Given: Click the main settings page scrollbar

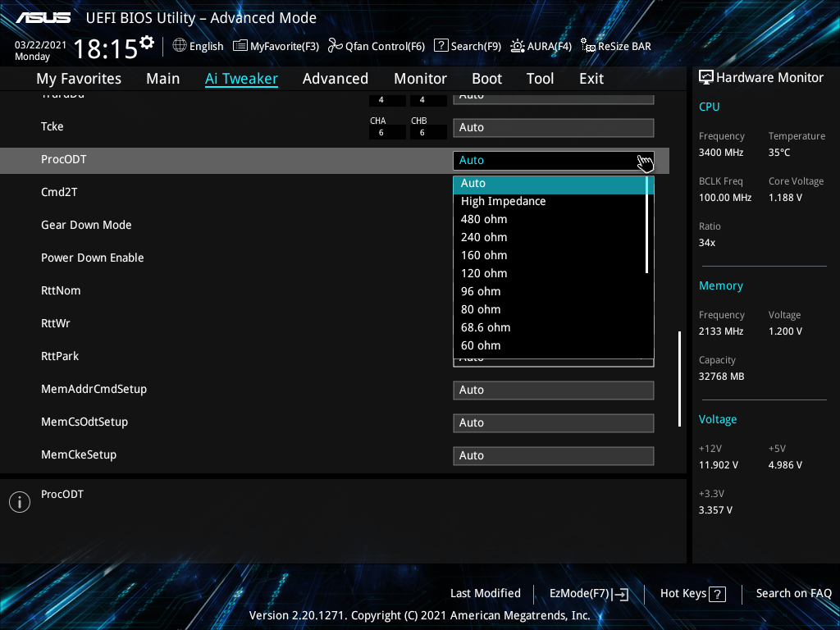Looking at the screenshot, I should [x=679, y=379].
